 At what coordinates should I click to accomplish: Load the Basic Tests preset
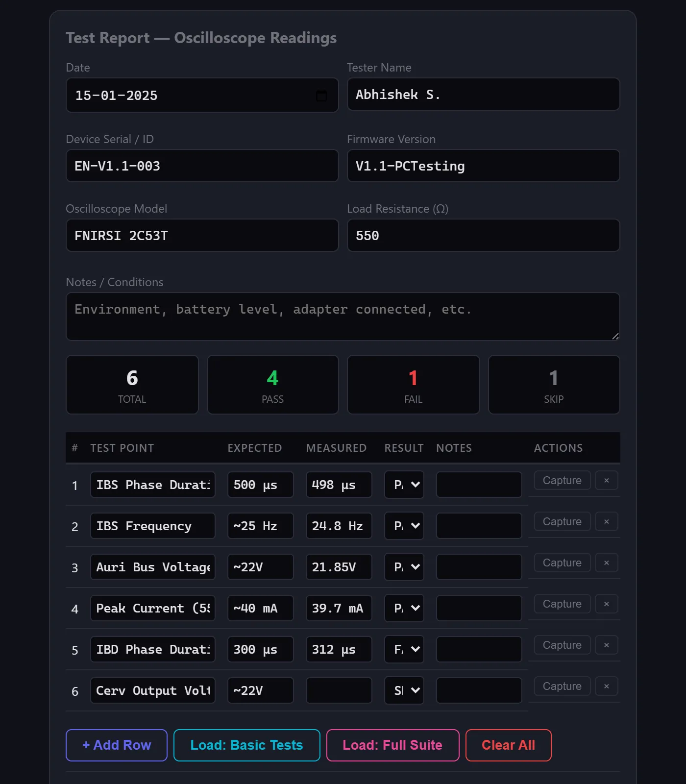coord(246,745)
